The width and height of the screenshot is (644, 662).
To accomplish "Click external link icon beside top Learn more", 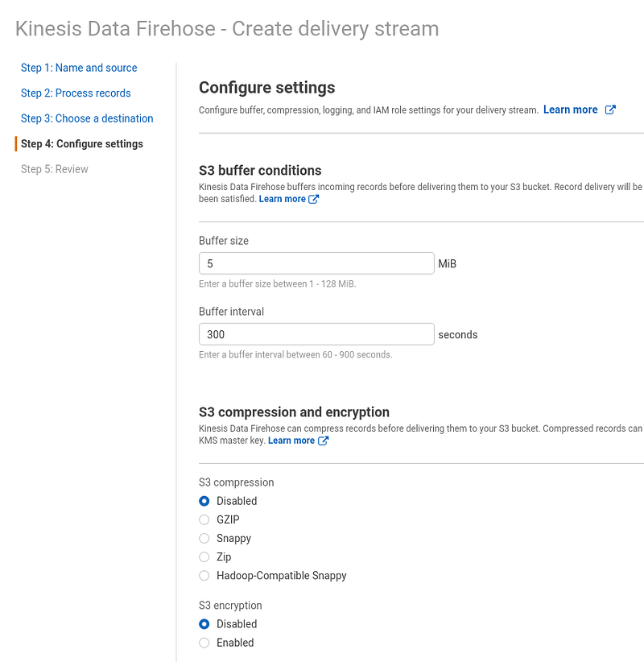I will coord(610,110).
